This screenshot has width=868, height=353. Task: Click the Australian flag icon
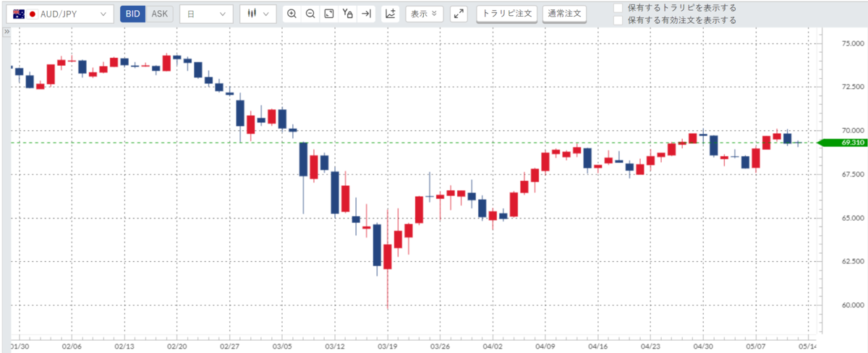(x=17, y=13)
